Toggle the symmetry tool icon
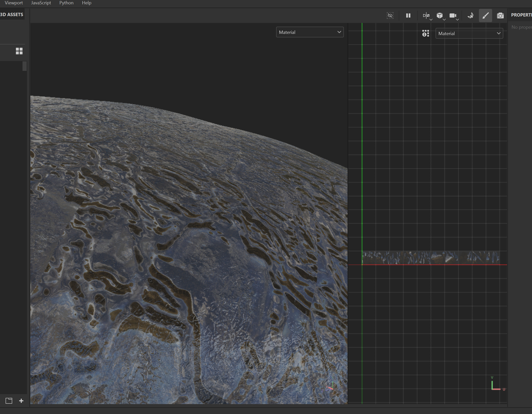This screenshot has width=532, height=414. click(x=426, y=15)
